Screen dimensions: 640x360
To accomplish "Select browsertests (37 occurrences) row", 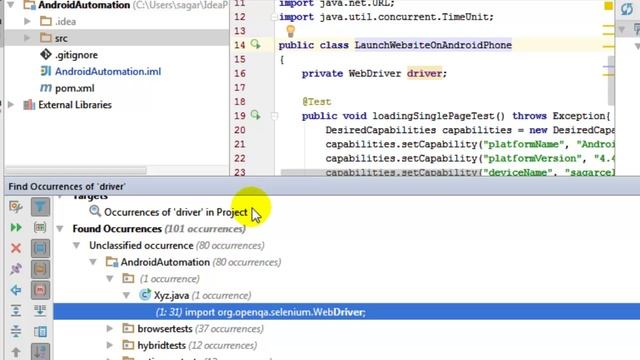I will coord(200,329).
